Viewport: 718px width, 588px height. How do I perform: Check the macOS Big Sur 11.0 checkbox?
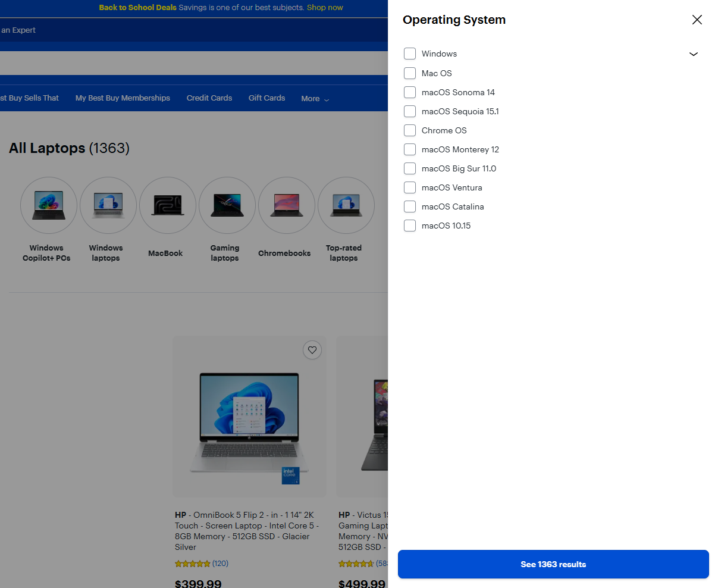(x=410, y=168)
